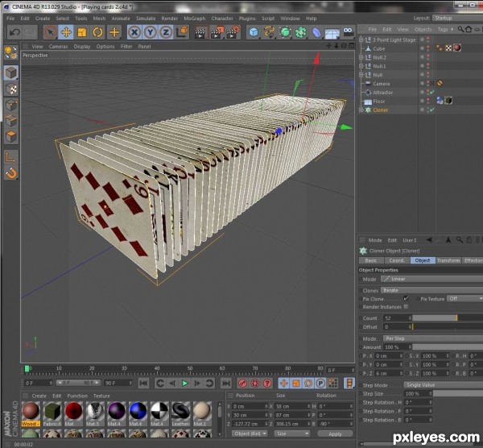Open the Render menu

click(x=169, y=19)
